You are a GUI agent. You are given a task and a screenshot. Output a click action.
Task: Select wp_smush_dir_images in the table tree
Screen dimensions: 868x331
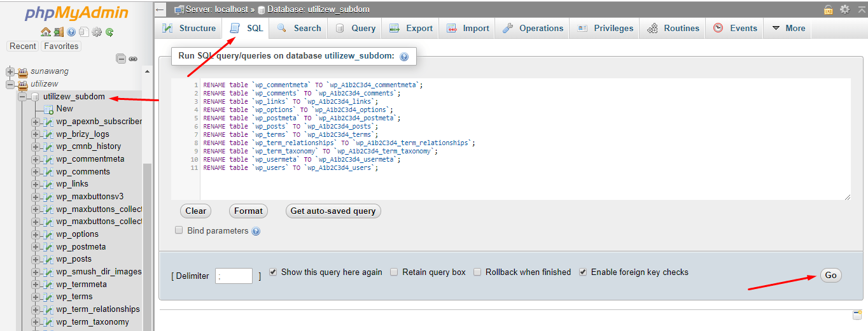point(99,272)
